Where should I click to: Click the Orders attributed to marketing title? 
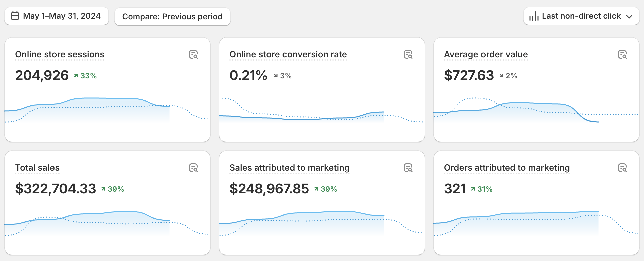pos(507,168)
